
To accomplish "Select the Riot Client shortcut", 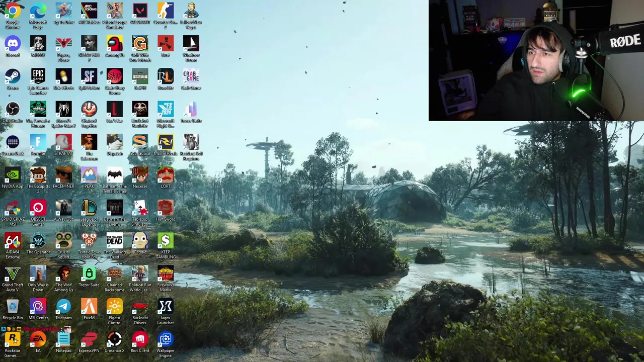I will [140, 339].
